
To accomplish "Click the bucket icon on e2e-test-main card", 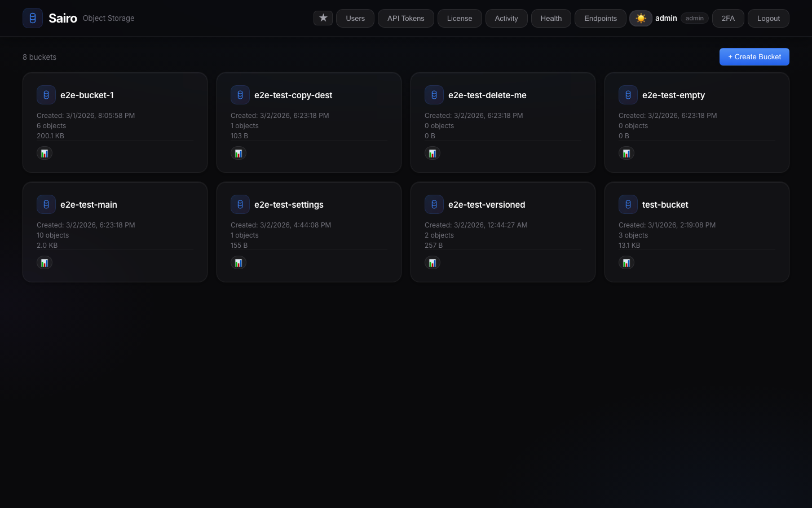I will coord(46,204).
